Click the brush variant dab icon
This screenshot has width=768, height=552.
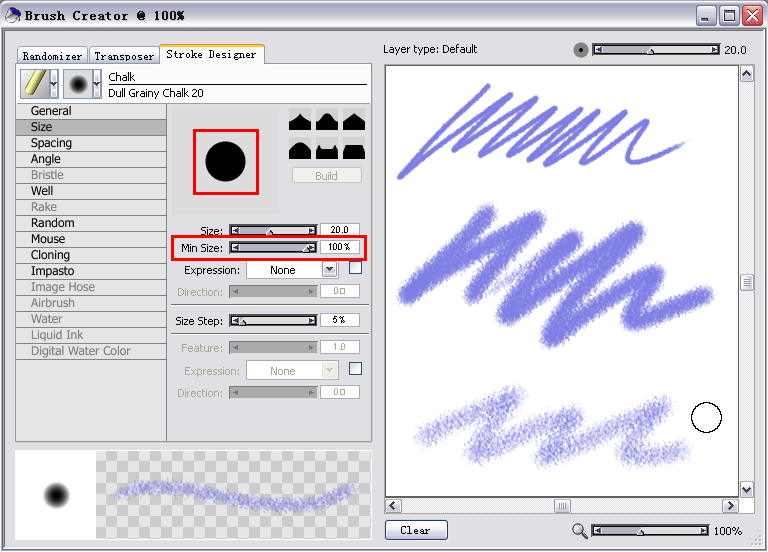pyautogui.click(x=77, y=84)
